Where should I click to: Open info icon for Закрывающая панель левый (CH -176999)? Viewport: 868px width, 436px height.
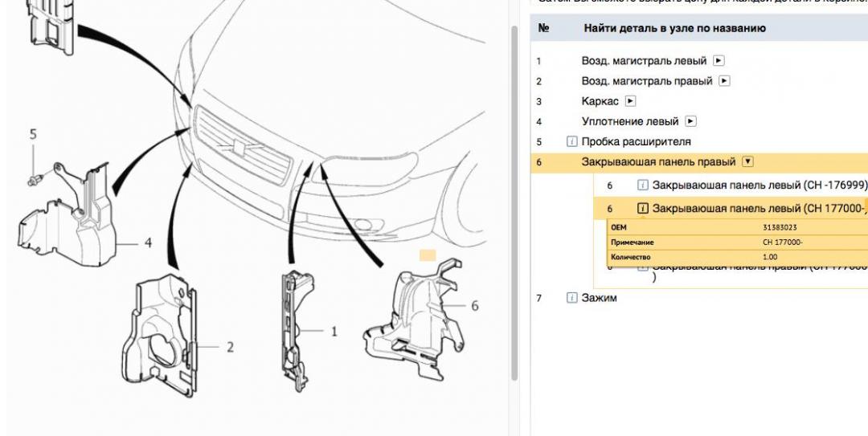(643, 185)
